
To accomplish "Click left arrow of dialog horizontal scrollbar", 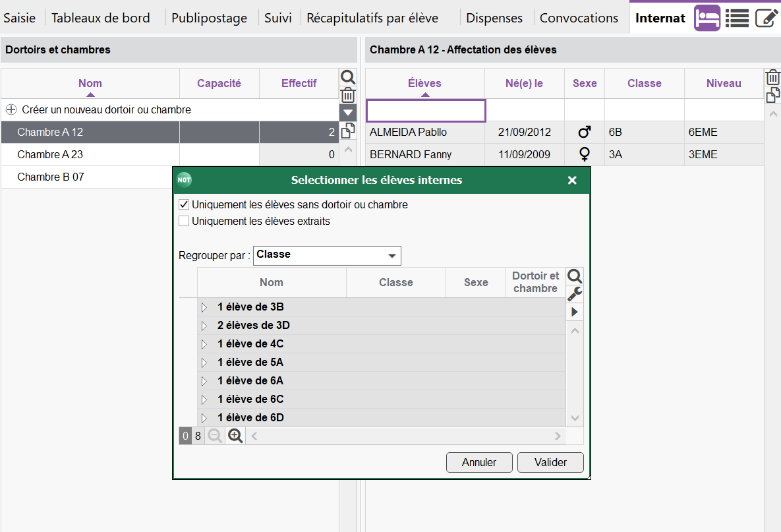I will (254, 436).
